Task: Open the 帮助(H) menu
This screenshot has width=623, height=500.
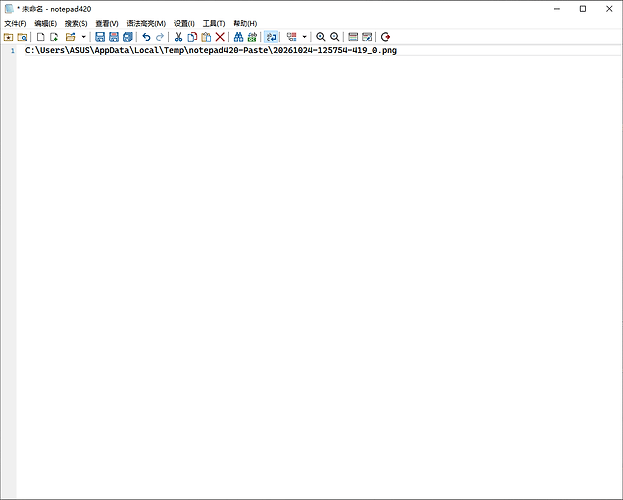Action: coord(245,23)
